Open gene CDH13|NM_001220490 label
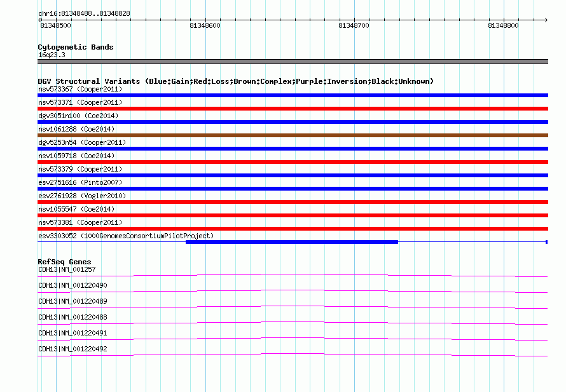 point(72,285)
